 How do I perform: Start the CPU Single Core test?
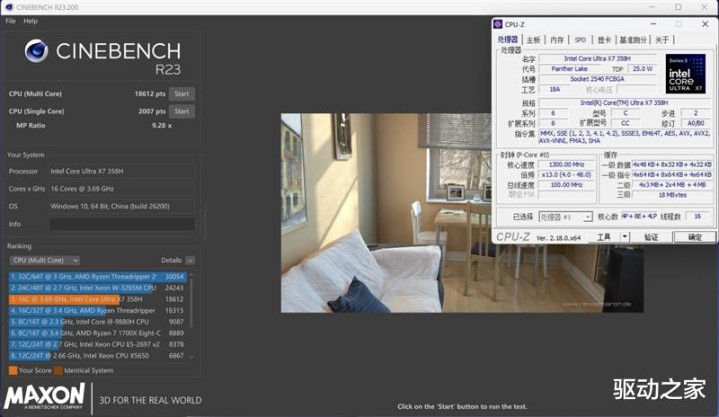coord(181,110)
